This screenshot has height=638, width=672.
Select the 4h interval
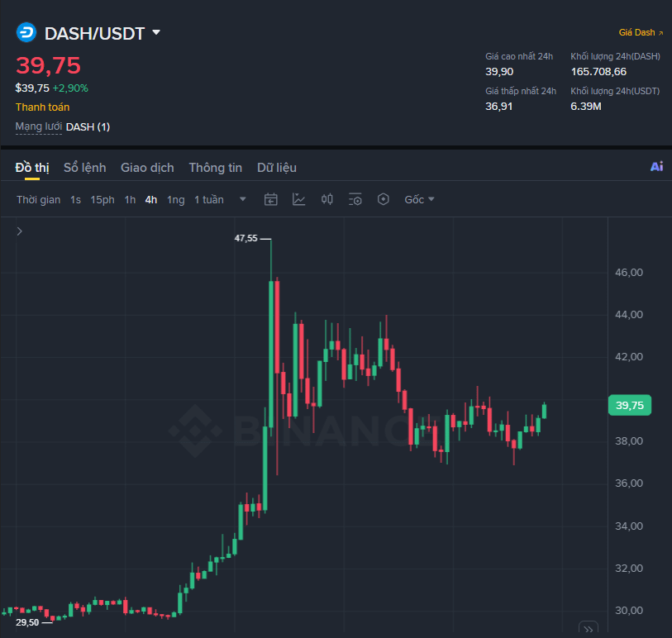click(151, 200)
